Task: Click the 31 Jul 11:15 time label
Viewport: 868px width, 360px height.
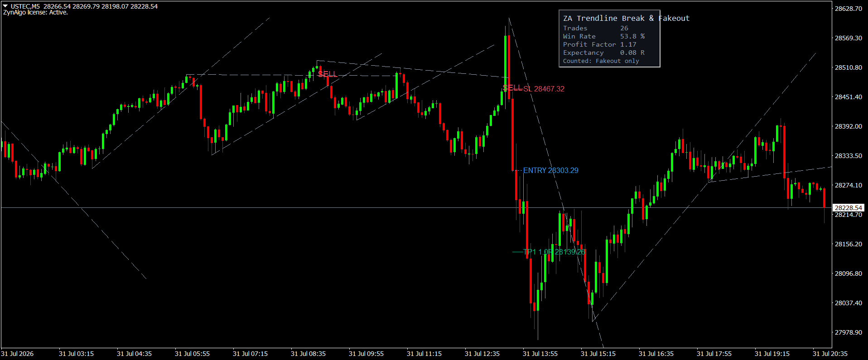Action: click(x=424, y=354)
